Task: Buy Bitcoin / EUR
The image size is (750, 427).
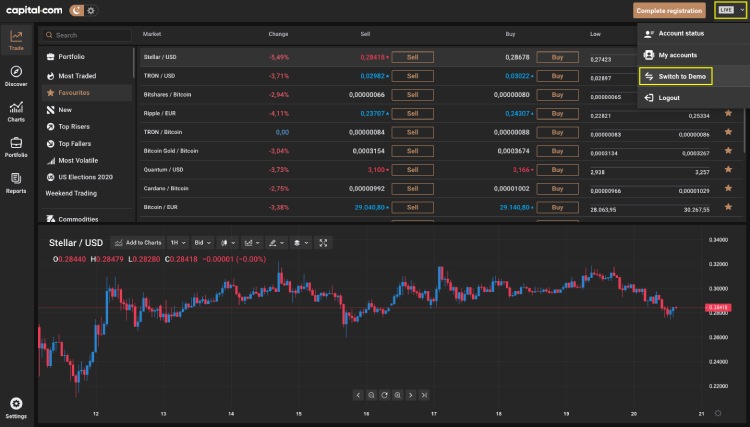Action: coord(557,207)
